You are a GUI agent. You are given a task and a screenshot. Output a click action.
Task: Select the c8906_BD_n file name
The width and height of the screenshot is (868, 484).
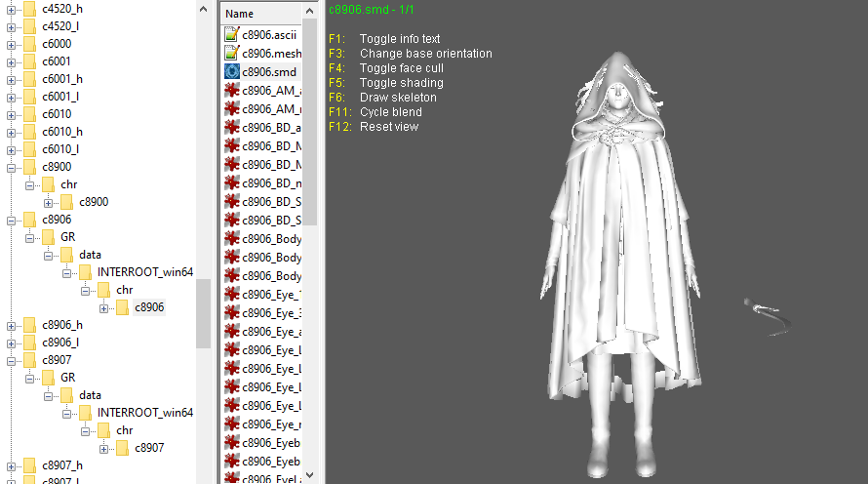pos(272,183)
